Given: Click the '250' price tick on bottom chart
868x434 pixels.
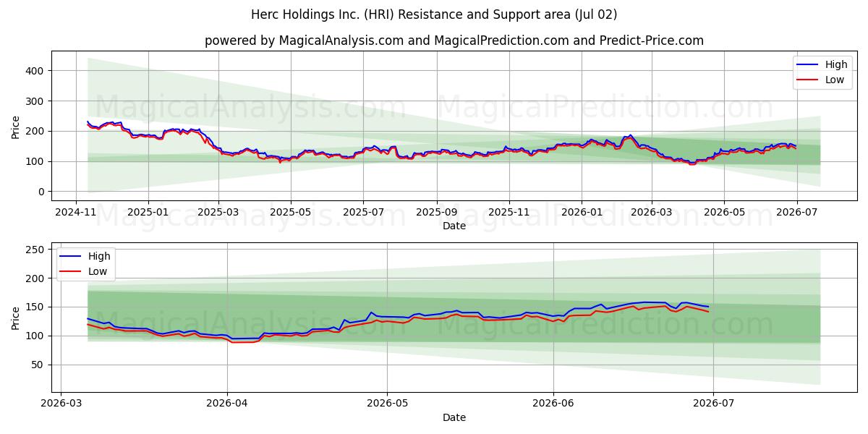Looking at the screenshot, I should 36,250.
